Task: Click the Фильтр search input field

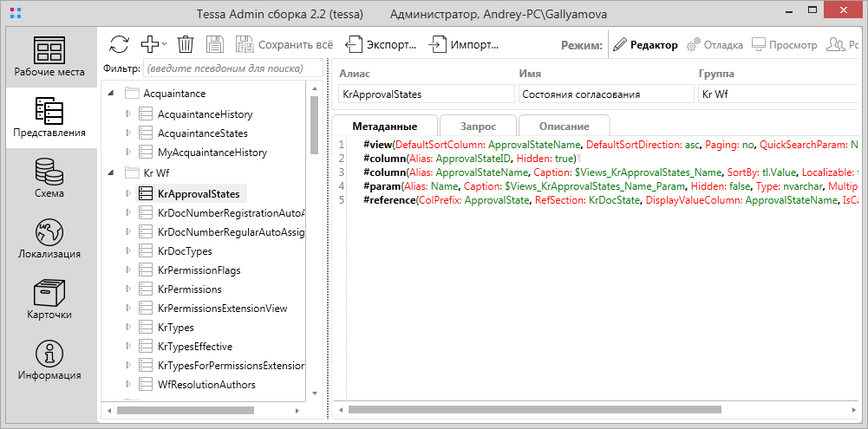Action: (231, 68)
